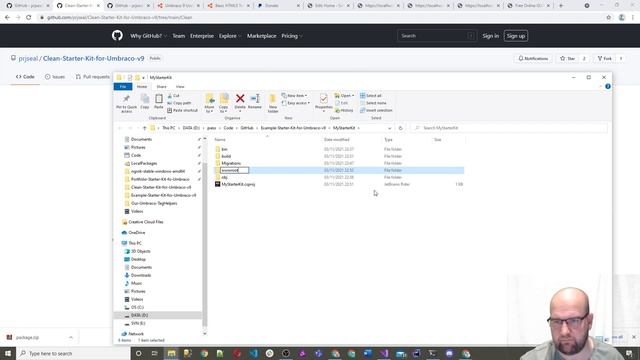Open File Explorer taskbar icon
The image size is (640, 360).
[171, 353]
